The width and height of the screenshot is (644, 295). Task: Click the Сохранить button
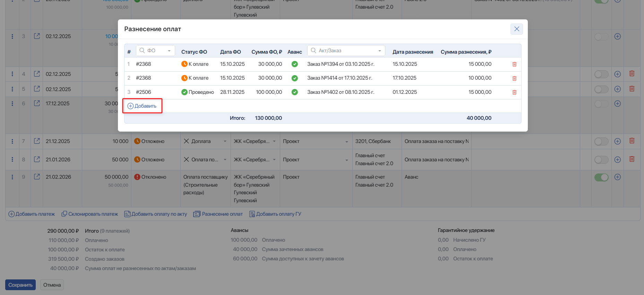coord(20,285)
